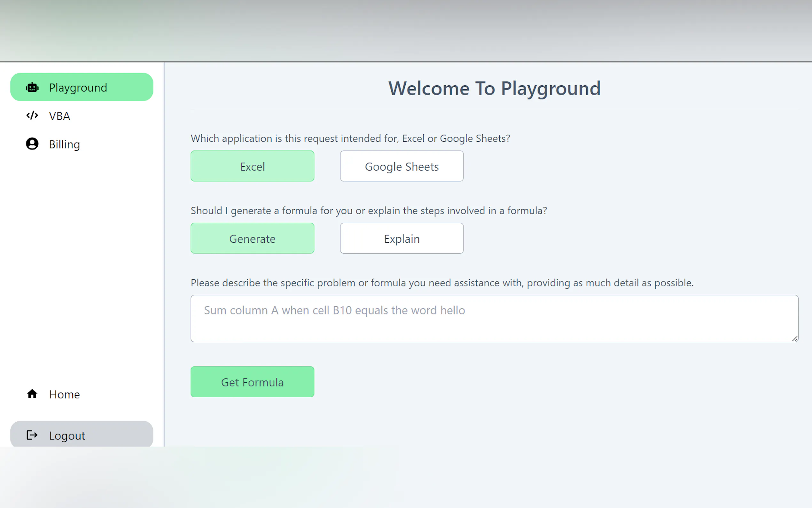This screenshot has width=812, height=508.
Task: Go to the Billing page label
Action: [65, 144]
